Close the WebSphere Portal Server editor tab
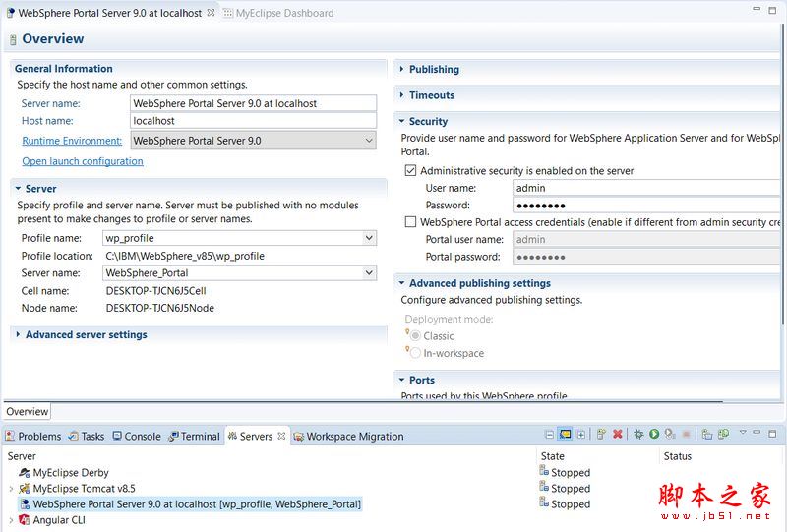 pyautogui.click(x=212, y=13)
